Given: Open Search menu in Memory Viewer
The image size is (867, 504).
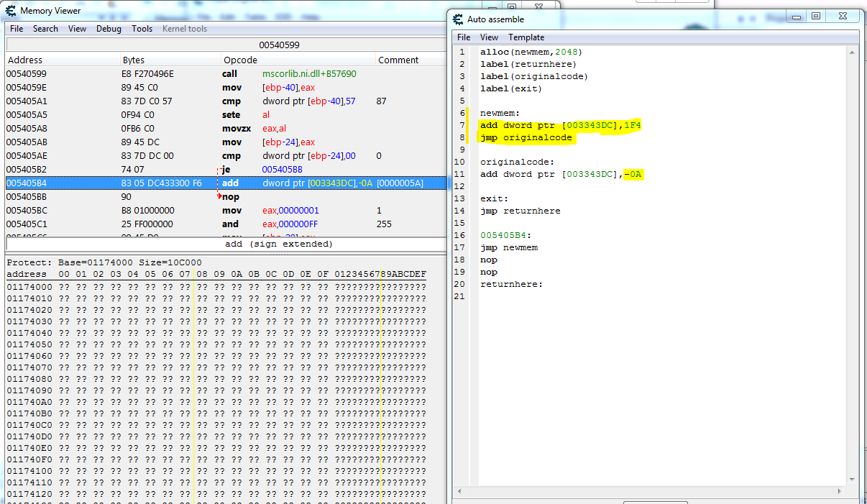Looking at the screenshot, I should 45,29.
